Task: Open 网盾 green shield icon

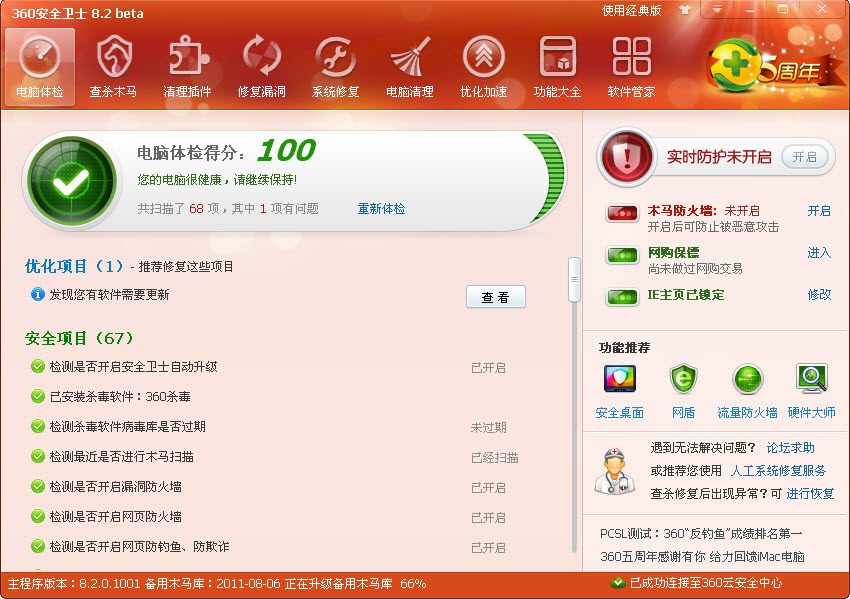Action: point(684,379)
